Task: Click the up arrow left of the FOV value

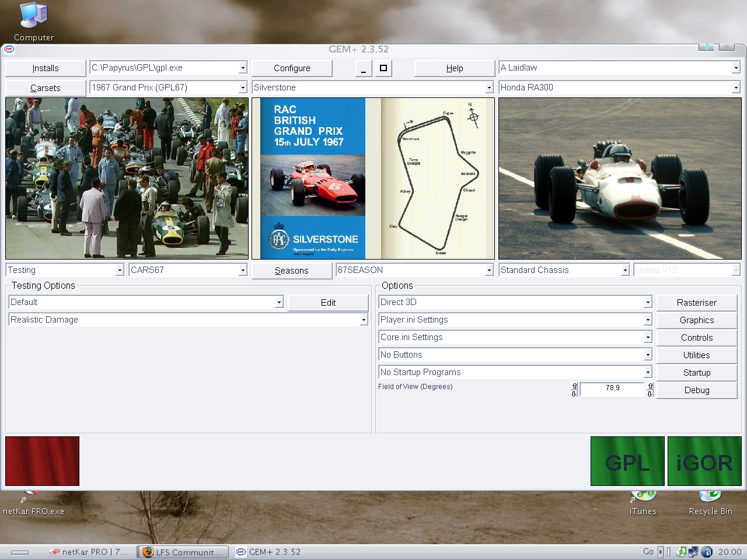Action: (x=574, y=386)
